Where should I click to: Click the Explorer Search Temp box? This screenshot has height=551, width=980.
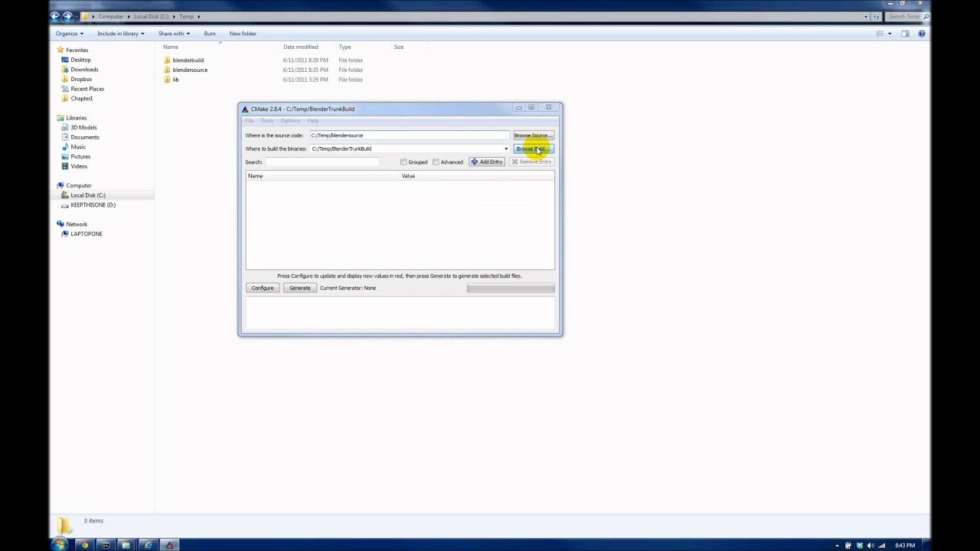(x=907, y=16)
